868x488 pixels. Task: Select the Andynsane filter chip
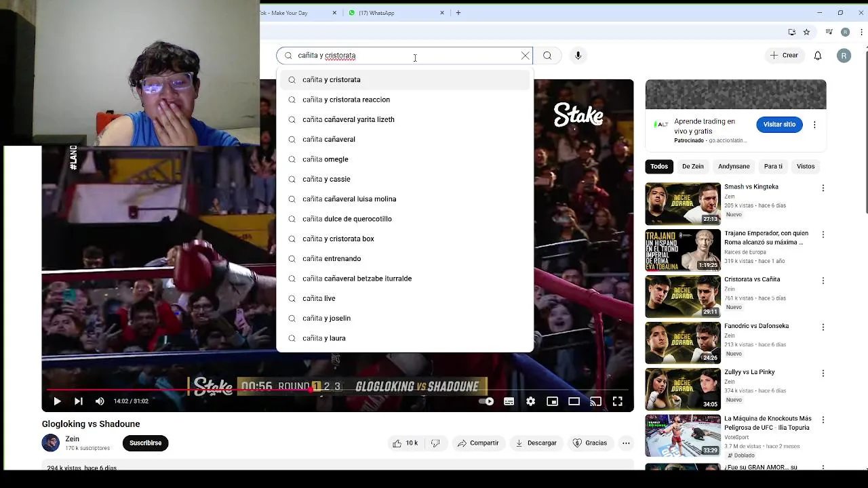(x=734, y=166)
